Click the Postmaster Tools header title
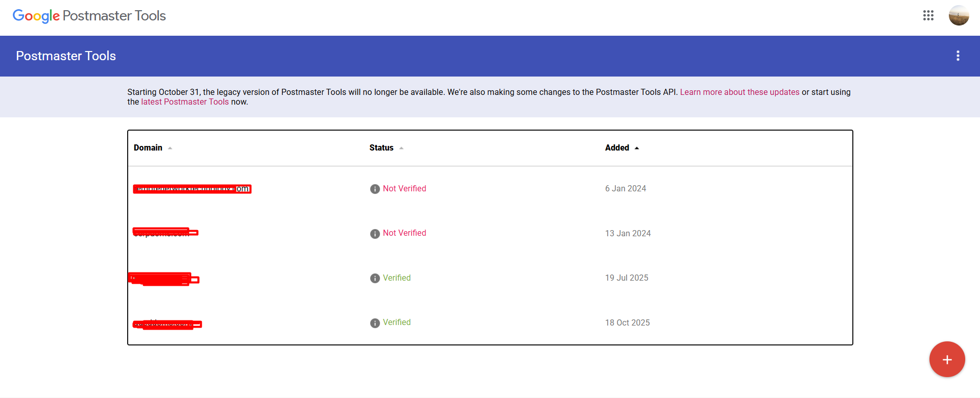The width and height of the screenshot is (980, 398). pos(66,56)
